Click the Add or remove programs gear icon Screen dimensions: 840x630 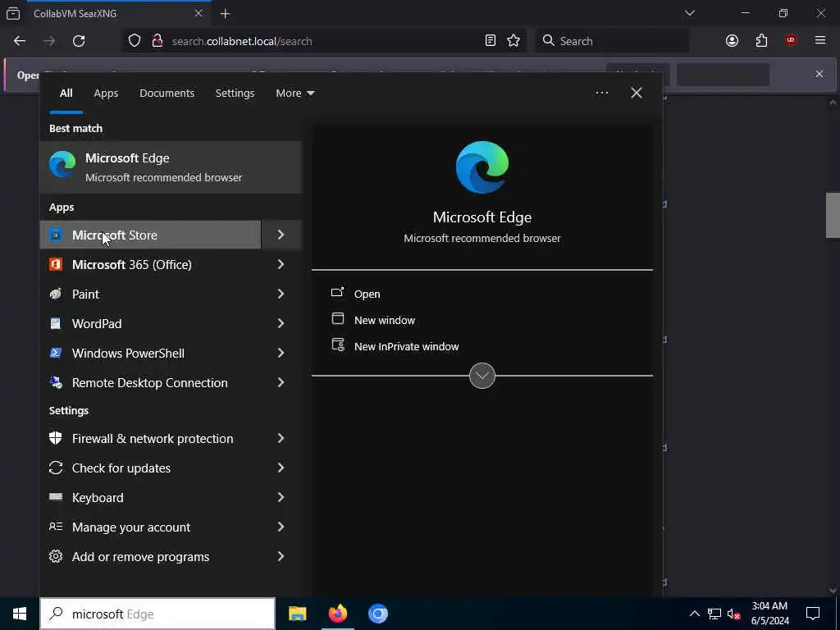56,556
